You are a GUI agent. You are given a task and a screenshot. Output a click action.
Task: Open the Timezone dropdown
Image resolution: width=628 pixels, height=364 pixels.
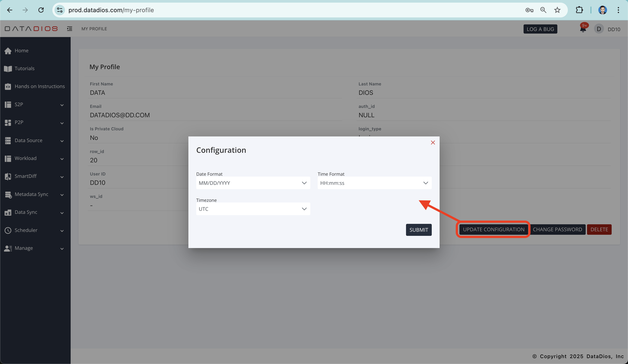tap(253, 209)
